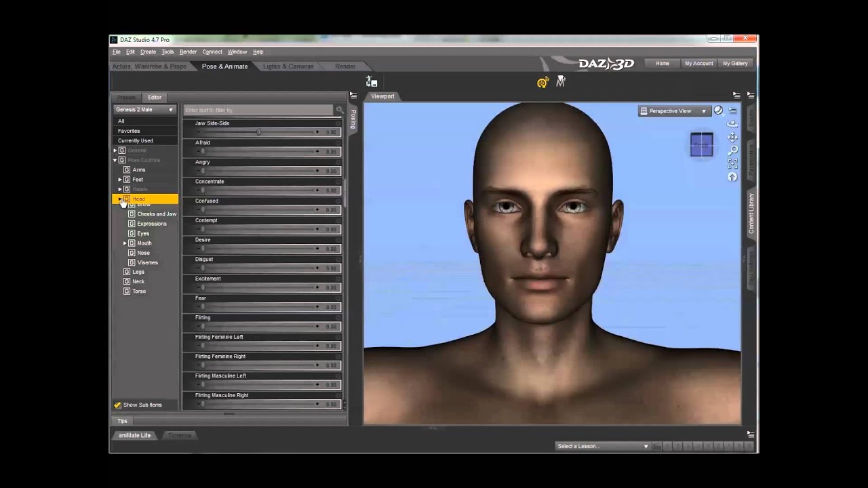The height and width of the screenshot is (488, 868).
Task: Click the Home button
Action: 663,64
